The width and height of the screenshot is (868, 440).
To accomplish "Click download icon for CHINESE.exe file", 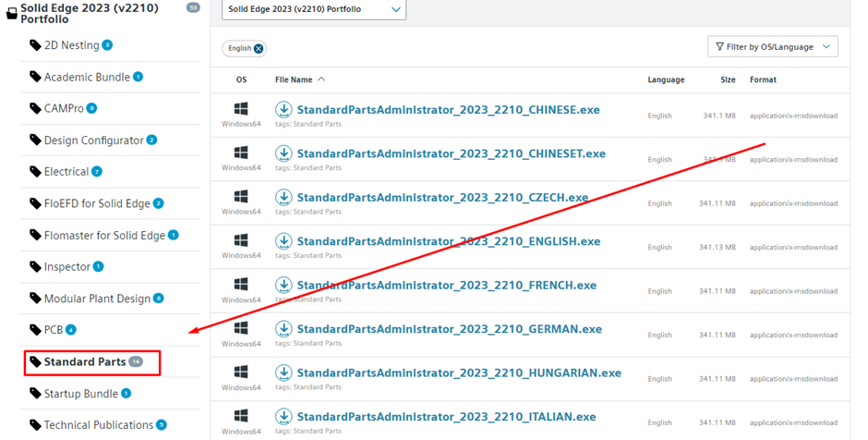I will (x=283, y=110).
